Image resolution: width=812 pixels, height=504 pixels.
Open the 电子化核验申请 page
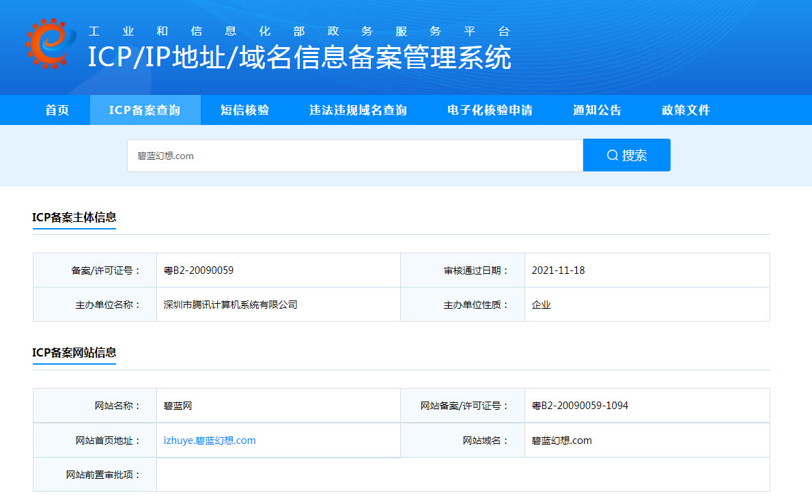489,109
